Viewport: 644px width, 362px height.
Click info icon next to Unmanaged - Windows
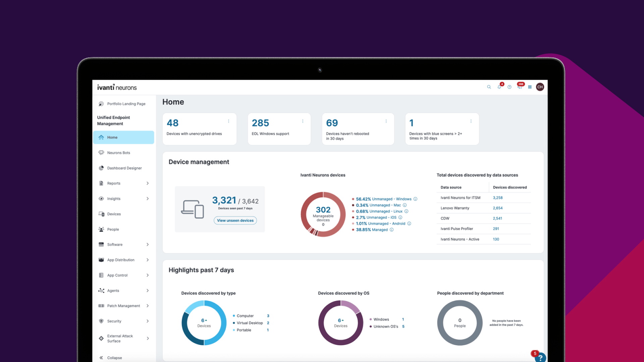pyautogui.click(x=415, y=199)
